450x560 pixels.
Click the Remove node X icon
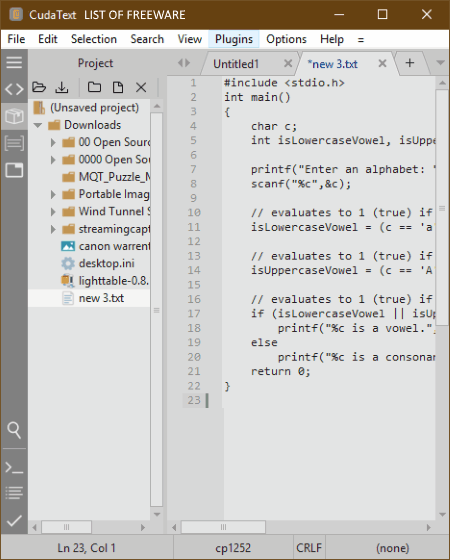(x=141, y=87)
